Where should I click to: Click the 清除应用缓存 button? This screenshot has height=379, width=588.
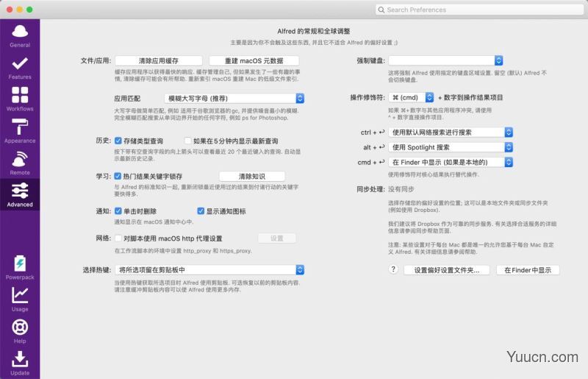tap(159, 60)
